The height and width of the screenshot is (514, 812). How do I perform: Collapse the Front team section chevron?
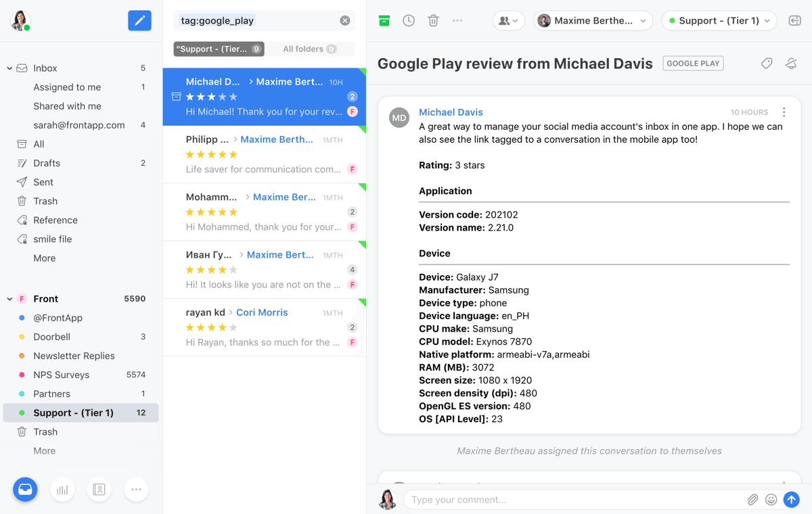click(9, 299)
